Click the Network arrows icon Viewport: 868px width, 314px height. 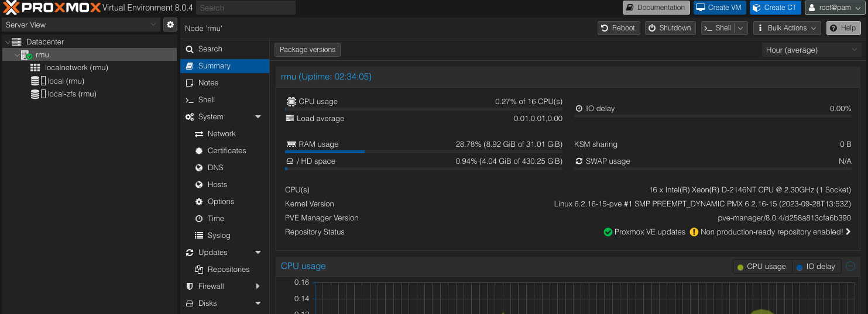pyautogui.click(x=199, y=134)
